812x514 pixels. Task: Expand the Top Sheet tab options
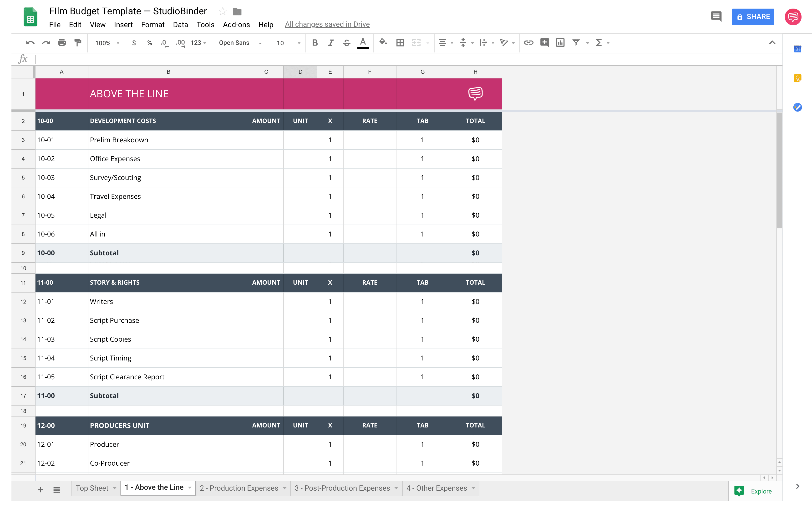point(114,488)
